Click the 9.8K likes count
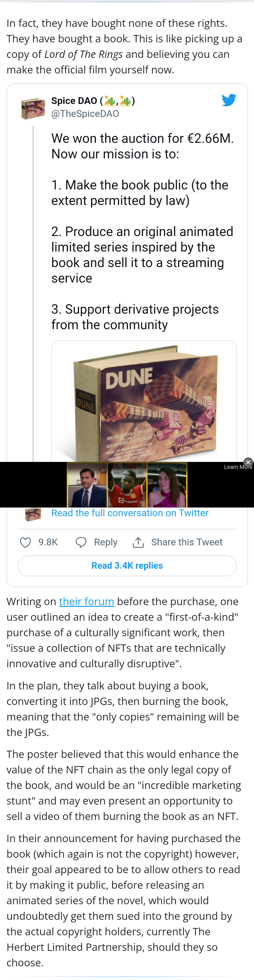Screen dimensions: 254x980 [x=48, y=542]
